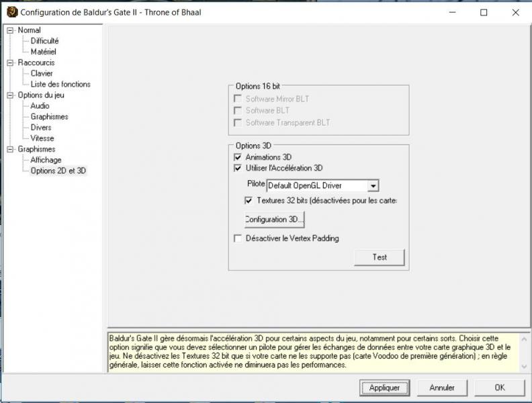Click the Raccourcis category label
This screenshot has height=403, width=532.
coord(36,62)
